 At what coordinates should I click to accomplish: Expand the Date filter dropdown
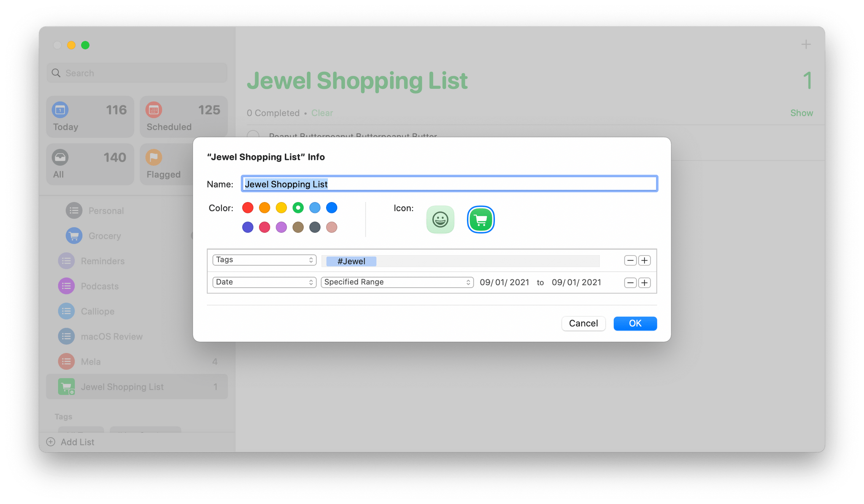[263, 282]
